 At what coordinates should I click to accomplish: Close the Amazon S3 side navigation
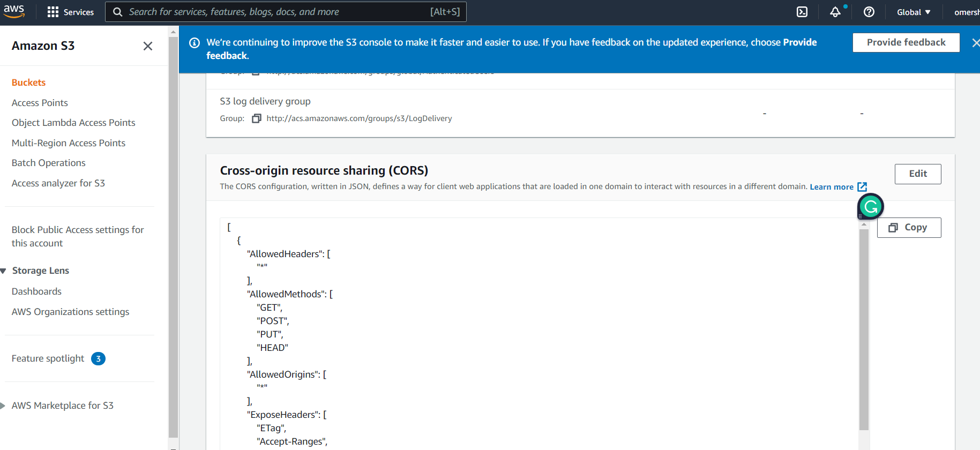coord(148,46)
